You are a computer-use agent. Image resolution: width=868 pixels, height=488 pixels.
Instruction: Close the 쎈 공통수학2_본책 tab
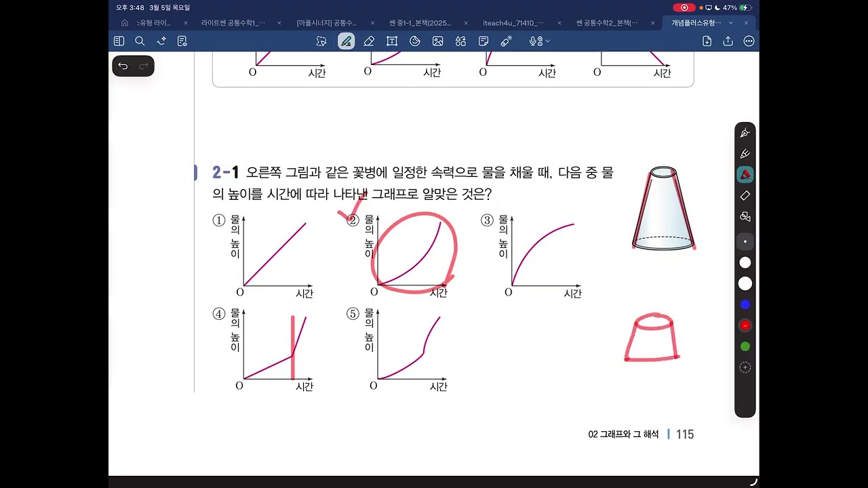click(x=653, y=23)
